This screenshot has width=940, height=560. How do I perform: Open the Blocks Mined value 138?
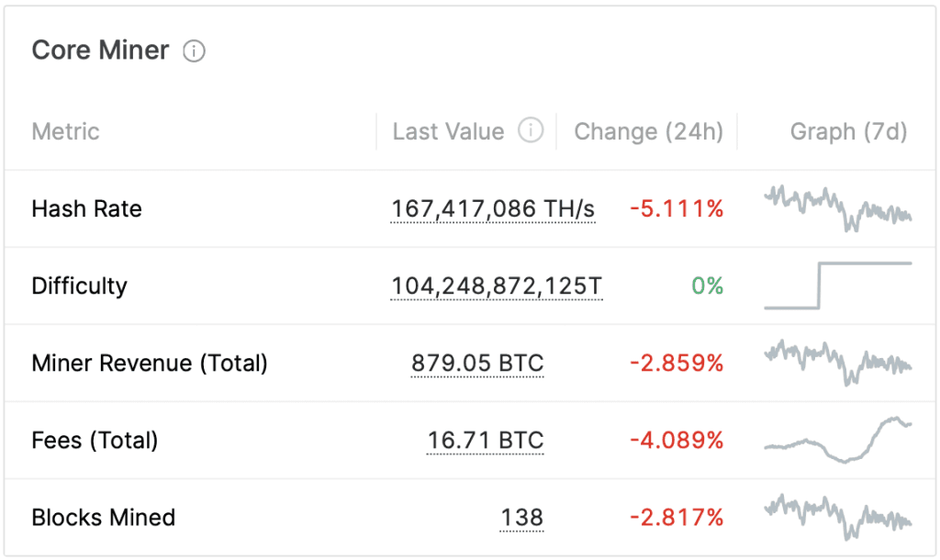click(520, 517)
